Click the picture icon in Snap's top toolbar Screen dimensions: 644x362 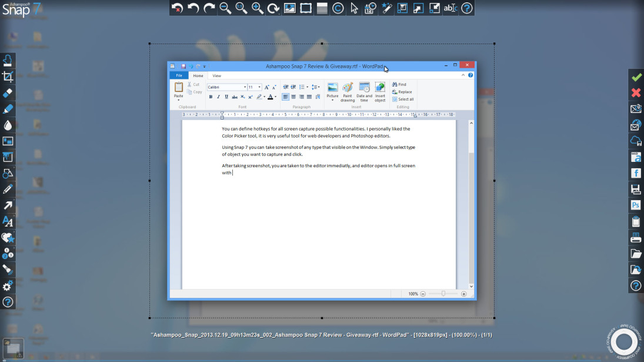[289, 8]
